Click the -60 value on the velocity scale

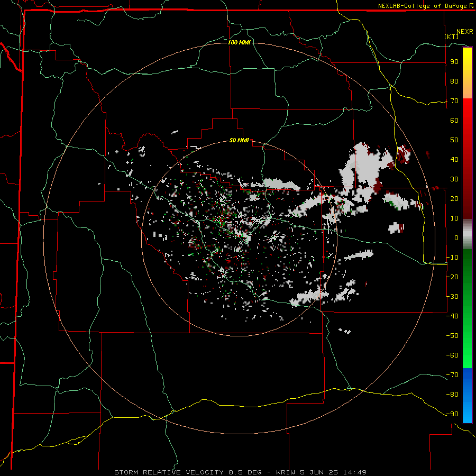[x=452, y=355]
